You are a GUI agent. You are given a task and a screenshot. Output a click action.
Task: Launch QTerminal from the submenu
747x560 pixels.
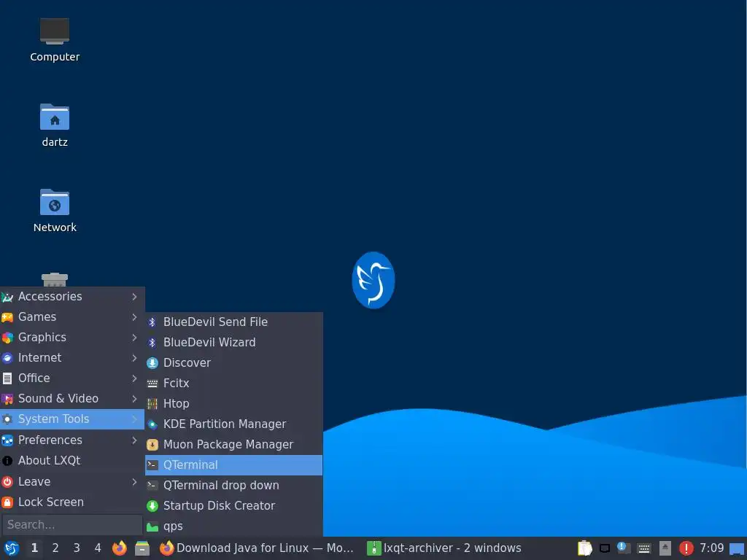coord(234,465)
